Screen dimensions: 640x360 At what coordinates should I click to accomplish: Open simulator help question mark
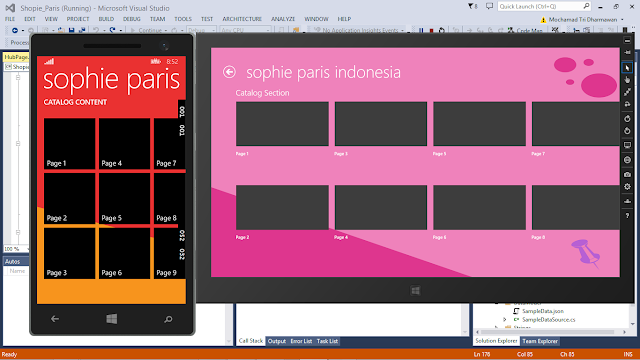coord(627,216)
